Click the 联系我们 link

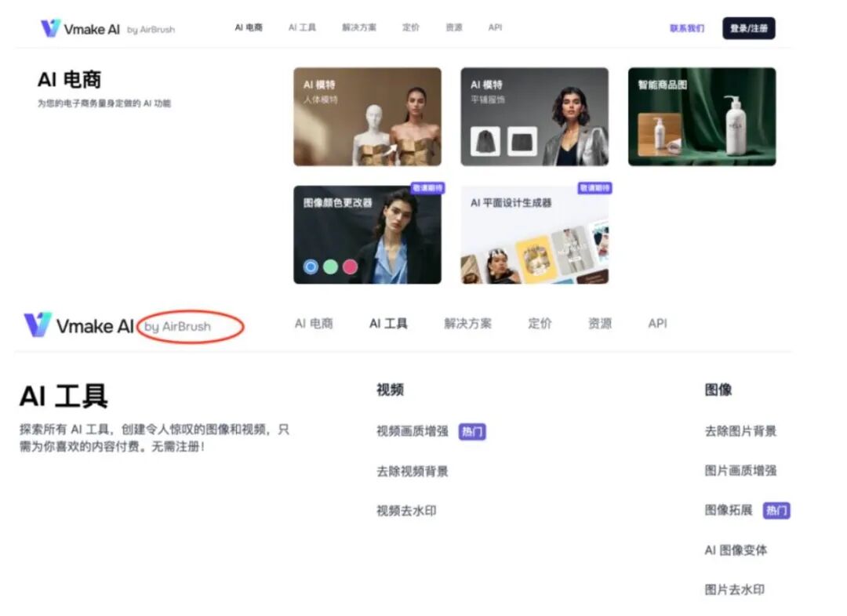689,27
